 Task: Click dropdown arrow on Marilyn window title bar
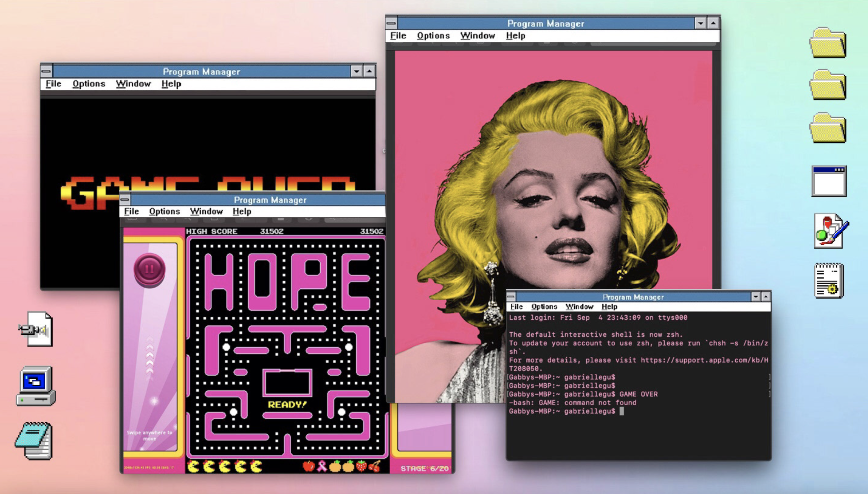[x=700, y=23]
